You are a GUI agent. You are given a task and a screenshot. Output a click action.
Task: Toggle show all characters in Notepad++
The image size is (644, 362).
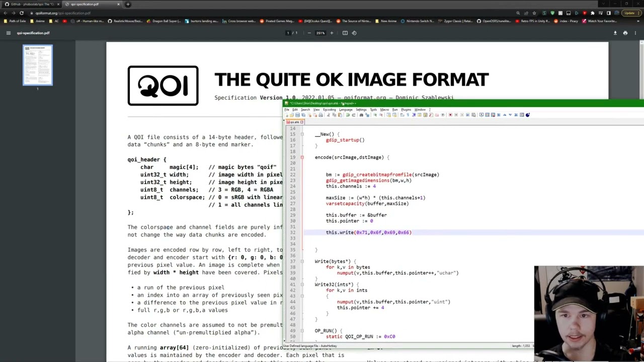[408, 115]
